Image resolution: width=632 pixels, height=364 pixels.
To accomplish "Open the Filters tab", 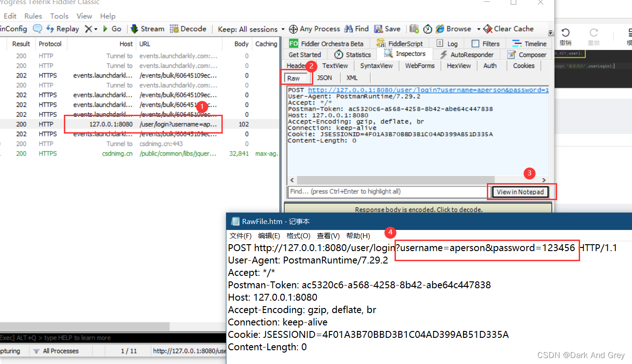I will (x=485, y=44).
